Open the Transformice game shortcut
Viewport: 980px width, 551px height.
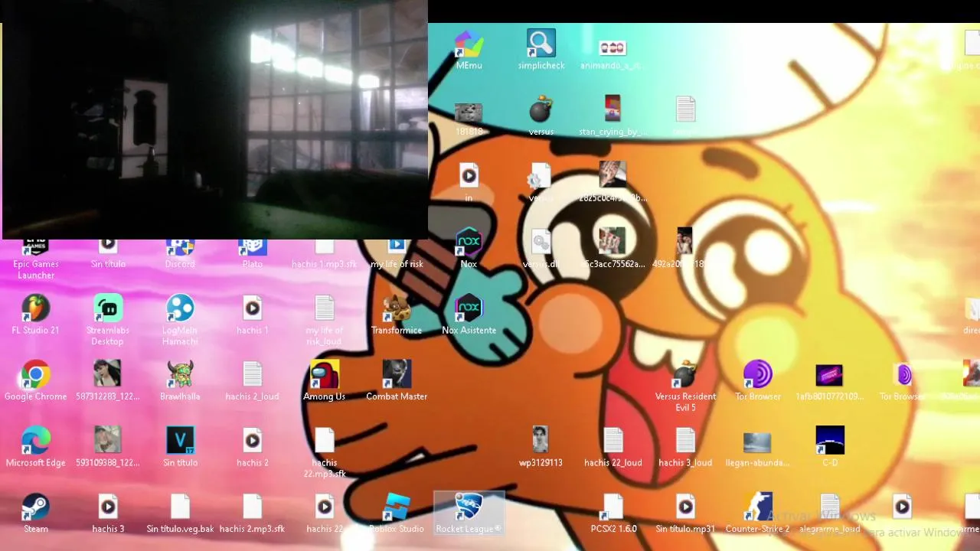(x=397, y=315)
